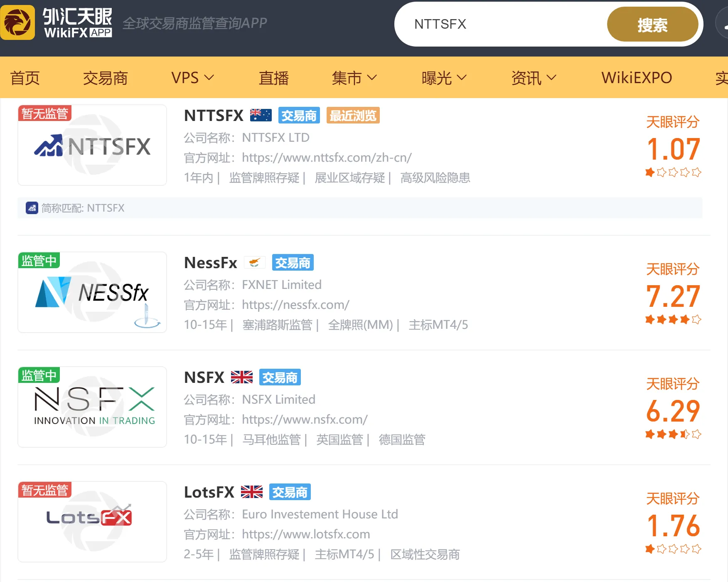
Task: Open the 直播 nav item
Action: pos(273,78)
